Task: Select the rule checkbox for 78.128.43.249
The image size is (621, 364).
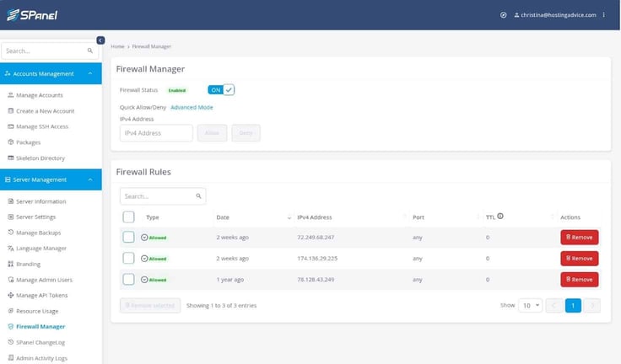Action: click(x=128, y=279)
